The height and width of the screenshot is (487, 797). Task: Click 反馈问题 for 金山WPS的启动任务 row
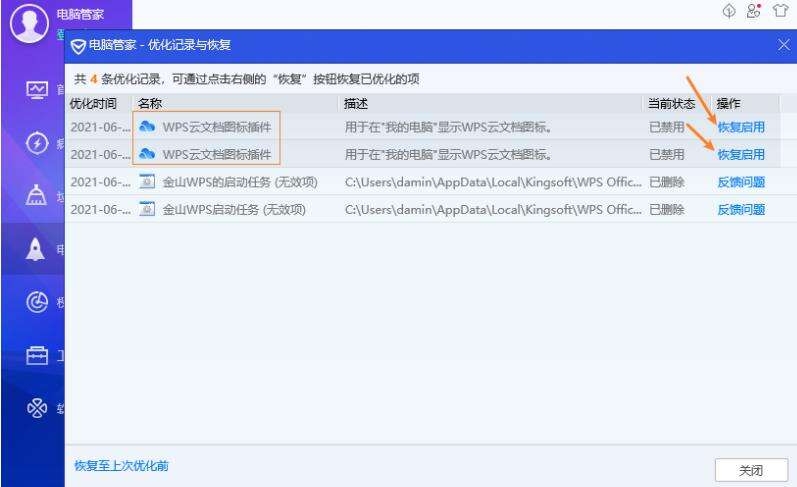(x=741, y=182)
